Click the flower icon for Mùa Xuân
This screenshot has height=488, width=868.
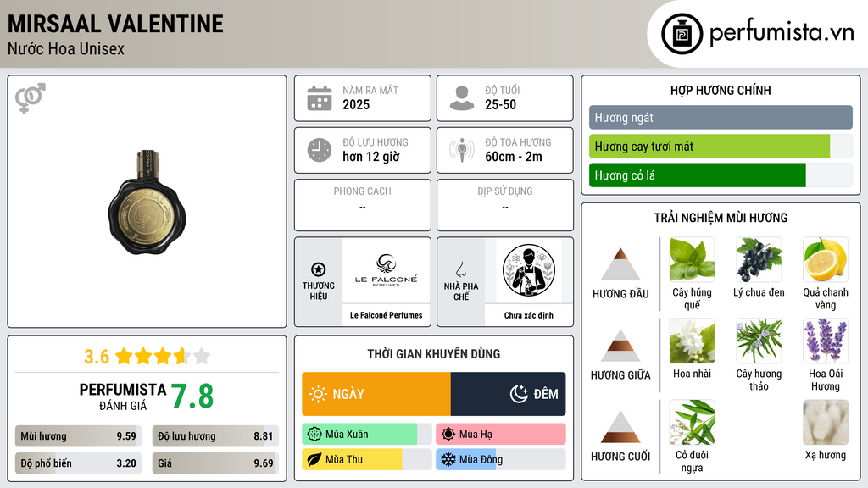point(314,435)
